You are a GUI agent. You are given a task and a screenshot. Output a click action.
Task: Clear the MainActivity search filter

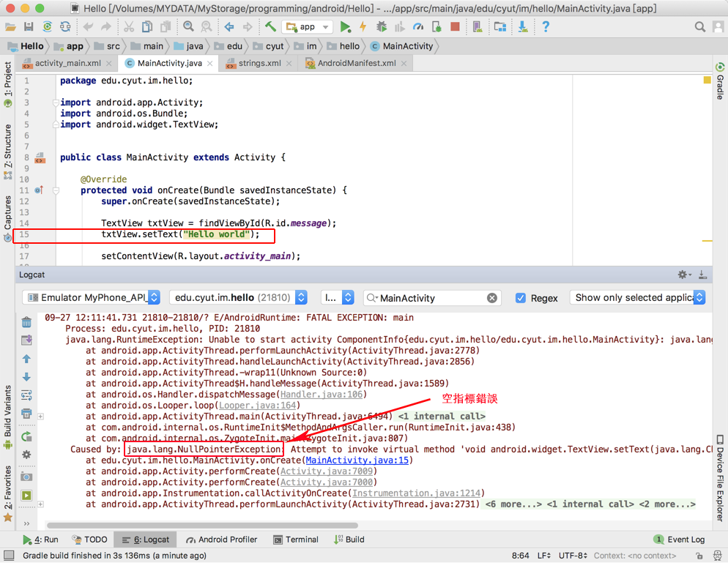491,298
